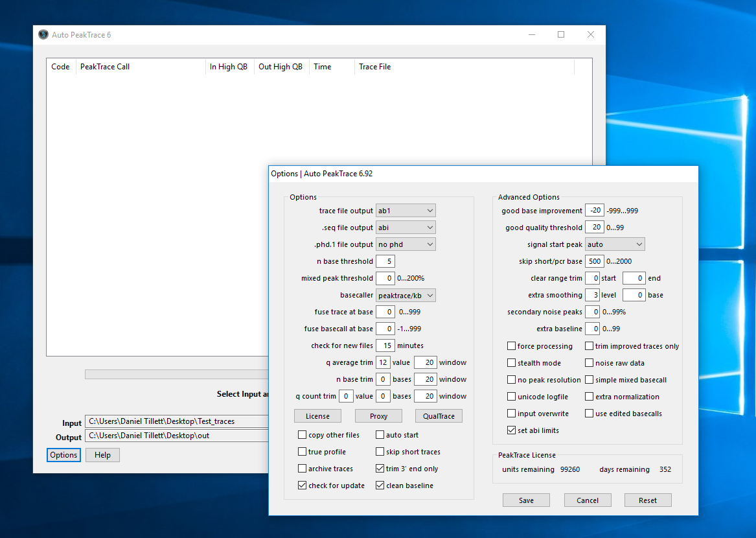
Task: Open the .seq file output dropdown
Action: coord(406,228)
